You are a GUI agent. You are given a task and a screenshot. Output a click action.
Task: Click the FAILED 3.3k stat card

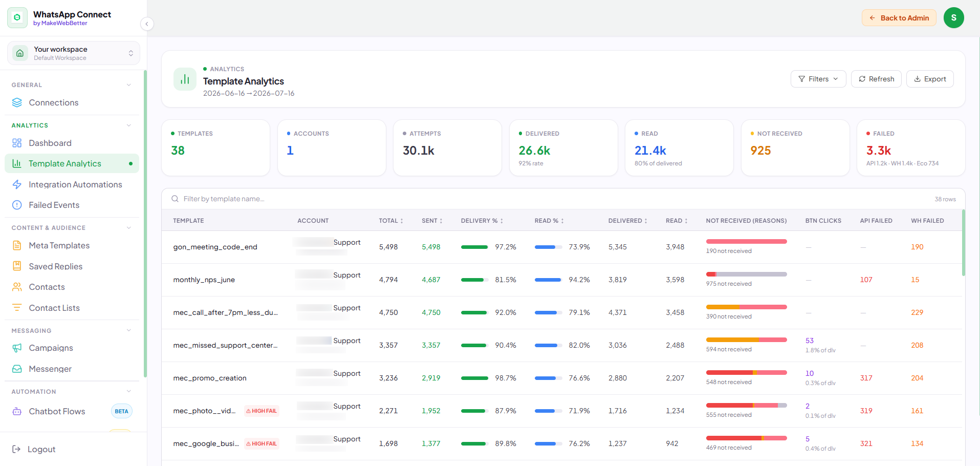[911, 147]
